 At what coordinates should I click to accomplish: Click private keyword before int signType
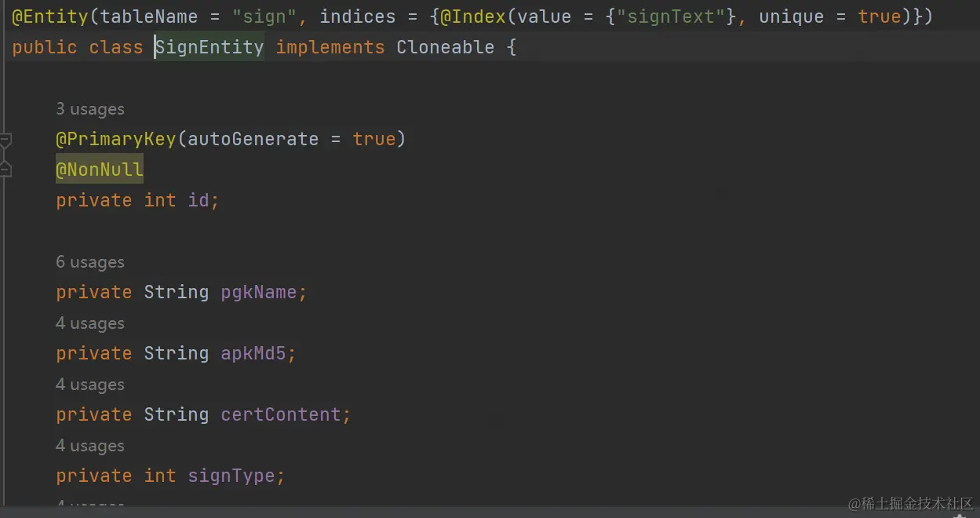click(x=94, y=476)
